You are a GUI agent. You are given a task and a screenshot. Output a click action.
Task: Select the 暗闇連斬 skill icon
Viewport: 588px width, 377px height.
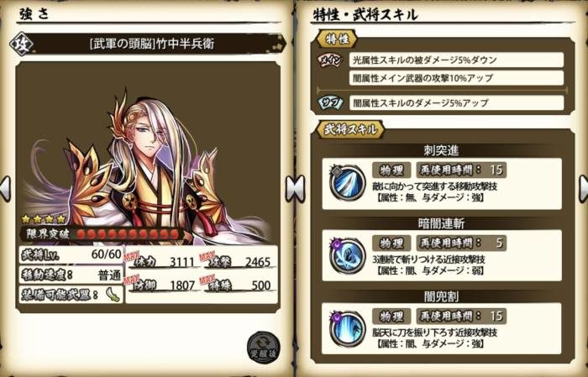click(x=347, y=256)
